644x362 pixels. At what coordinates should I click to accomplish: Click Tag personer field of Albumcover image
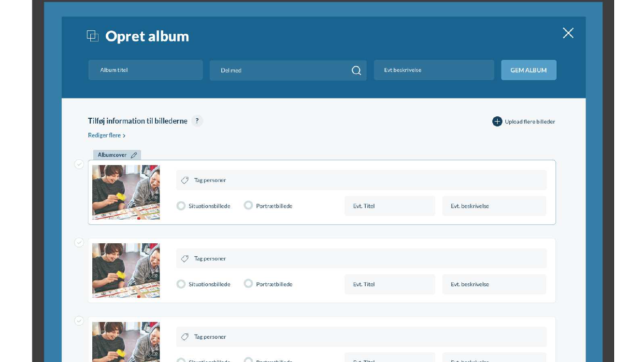[361, 180]
